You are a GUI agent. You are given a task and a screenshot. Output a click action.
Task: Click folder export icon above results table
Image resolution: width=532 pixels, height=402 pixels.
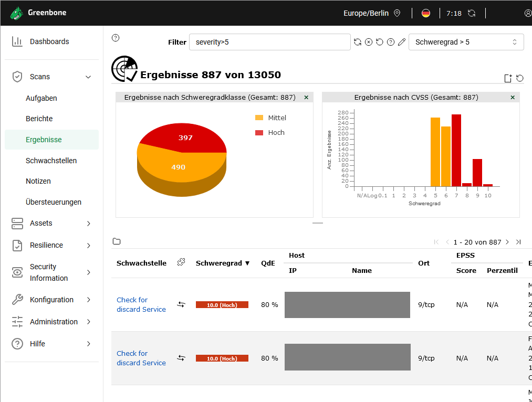pos(117,241)
